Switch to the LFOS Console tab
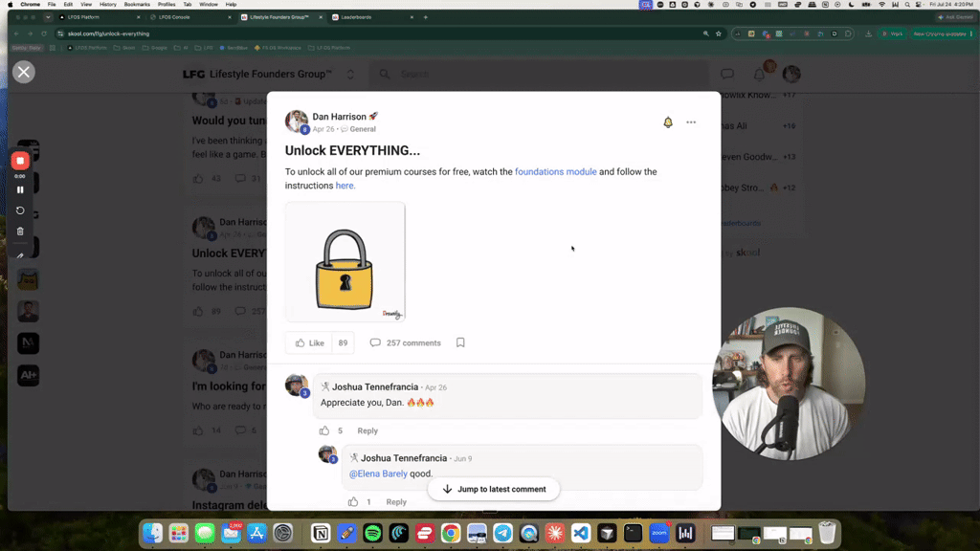Screen dimensions: 980x551 click(x=190, y=17)
